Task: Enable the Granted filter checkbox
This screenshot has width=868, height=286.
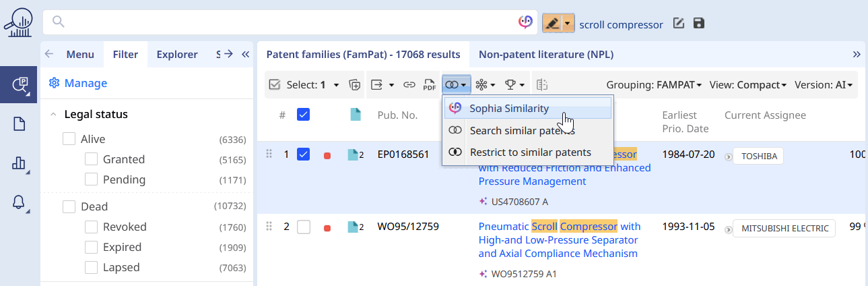Action: coord(91,159)
